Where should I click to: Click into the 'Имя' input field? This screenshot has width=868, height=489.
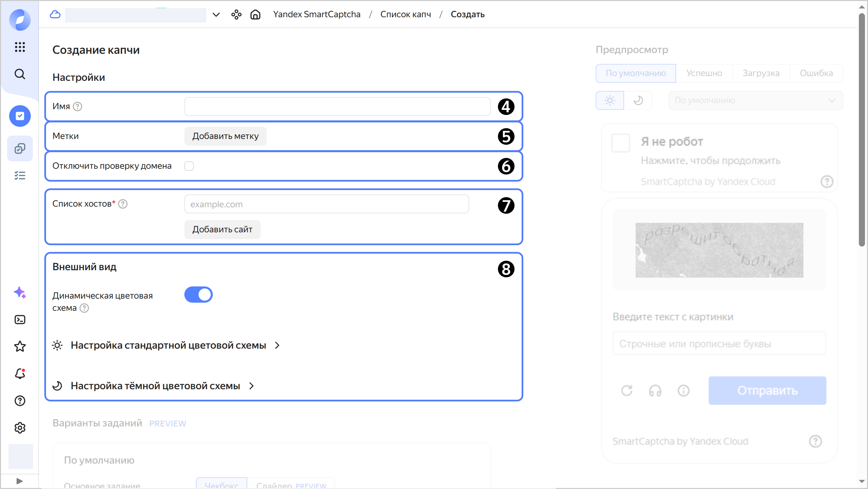(337, 107)
